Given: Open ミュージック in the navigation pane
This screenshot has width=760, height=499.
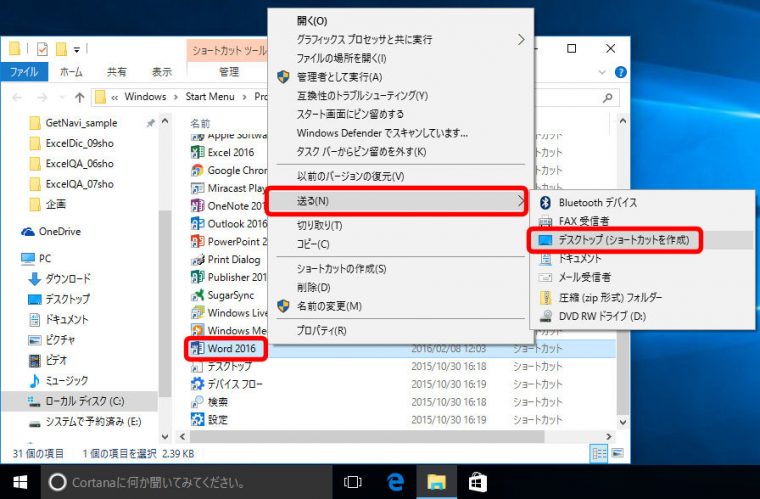Looking at the screenshot, I should tap(58, 381).
